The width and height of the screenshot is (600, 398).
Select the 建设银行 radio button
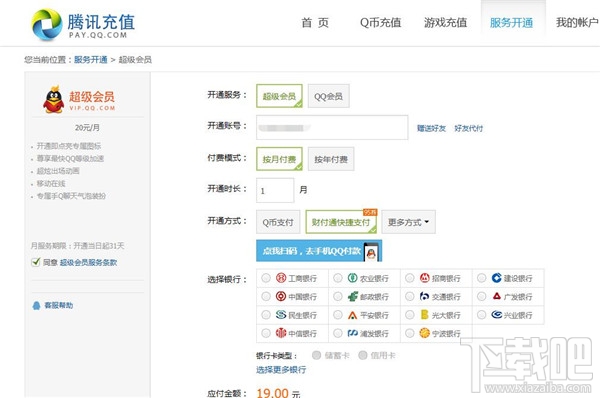[x=481, y=278]
